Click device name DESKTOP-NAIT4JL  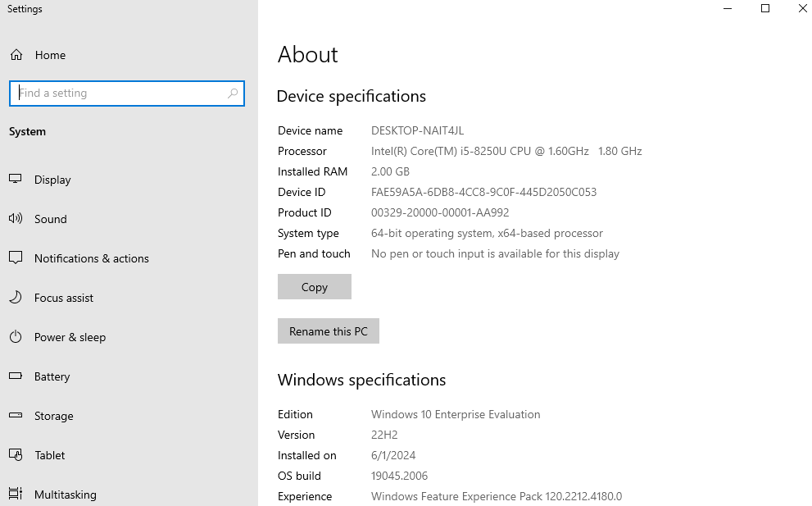pyautogui.click(x=417, y=130)
